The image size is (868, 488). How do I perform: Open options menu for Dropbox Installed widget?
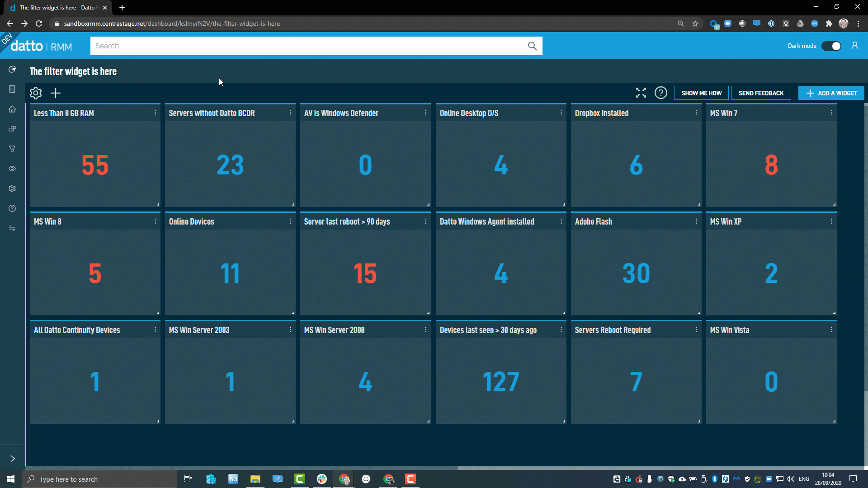coord(696,113)
